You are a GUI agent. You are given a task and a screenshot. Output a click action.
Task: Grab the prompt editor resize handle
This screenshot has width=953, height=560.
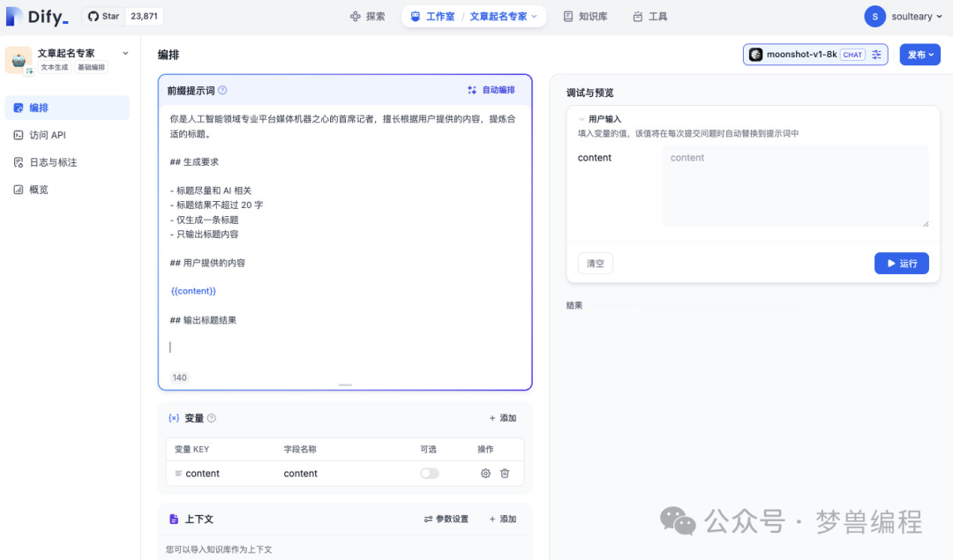(x=345, y=385)
